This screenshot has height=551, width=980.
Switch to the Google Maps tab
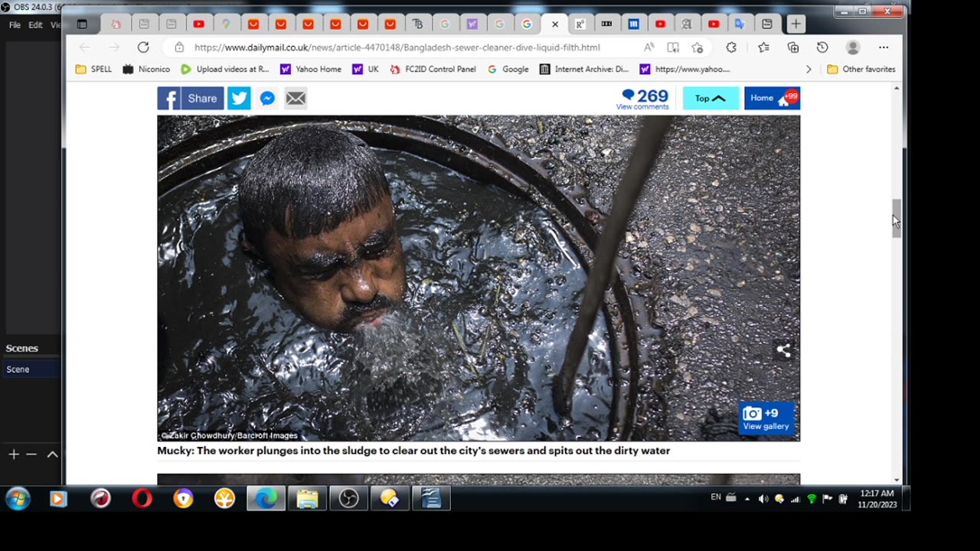226,24
